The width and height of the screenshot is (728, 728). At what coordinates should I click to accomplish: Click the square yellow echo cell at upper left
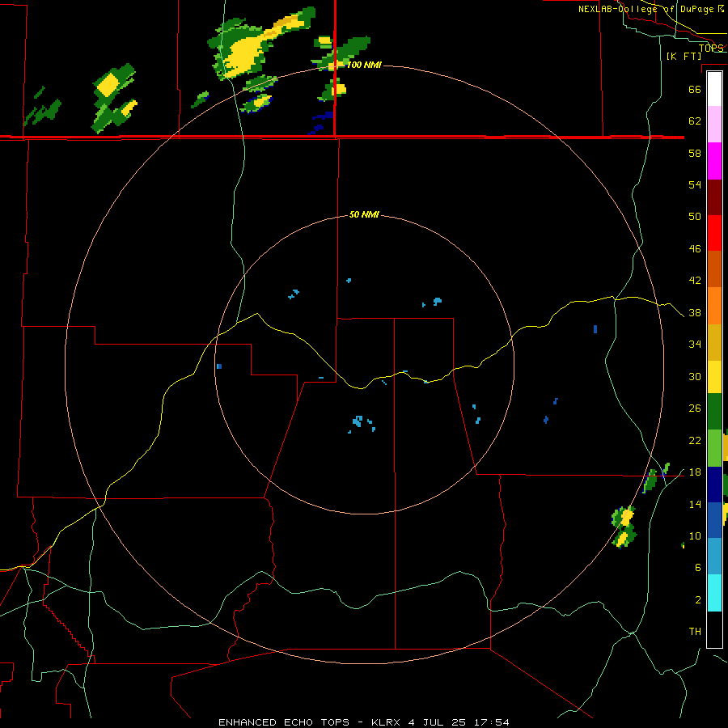[109, 84]
